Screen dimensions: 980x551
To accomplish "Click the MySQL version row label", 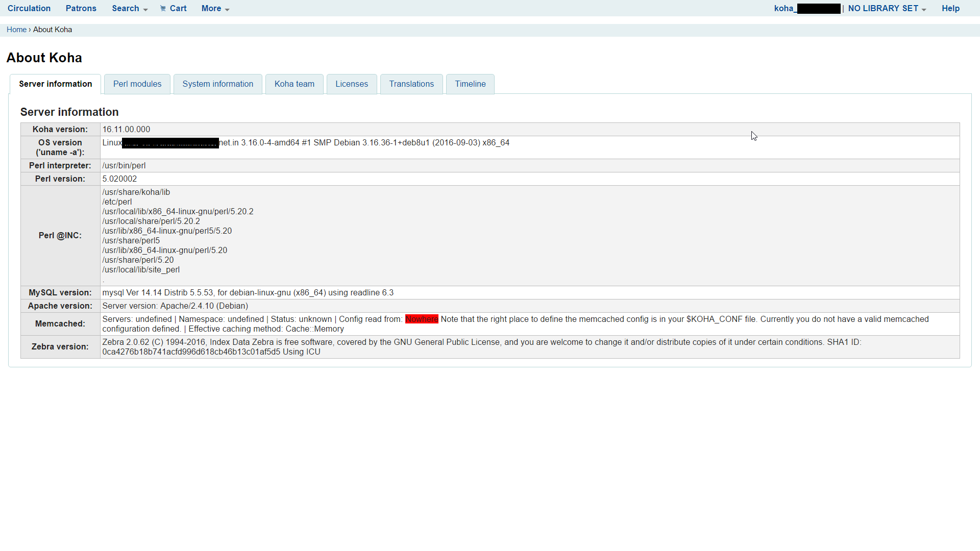I will point(60,293).
